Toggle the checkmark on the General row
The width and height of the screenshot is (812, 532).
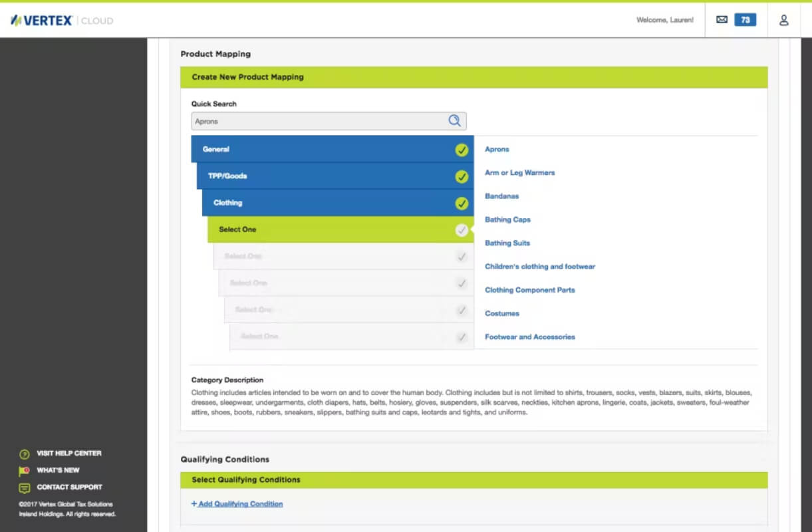tap(462, 150)
